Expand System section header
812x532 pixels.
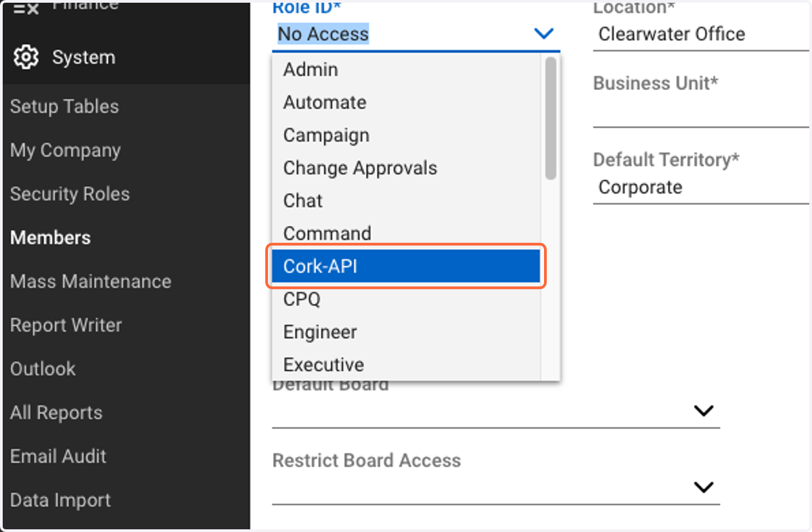tap(125, 58)
